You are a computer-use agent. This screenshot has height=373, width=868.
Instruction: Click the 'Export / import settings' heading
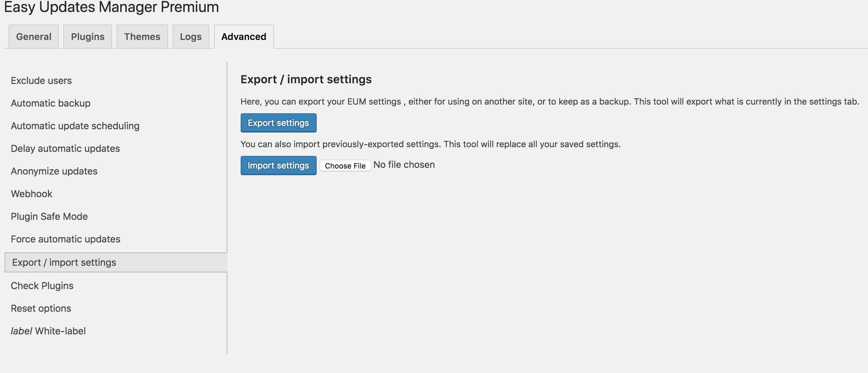pyautogui.click(x=306, y=80)
